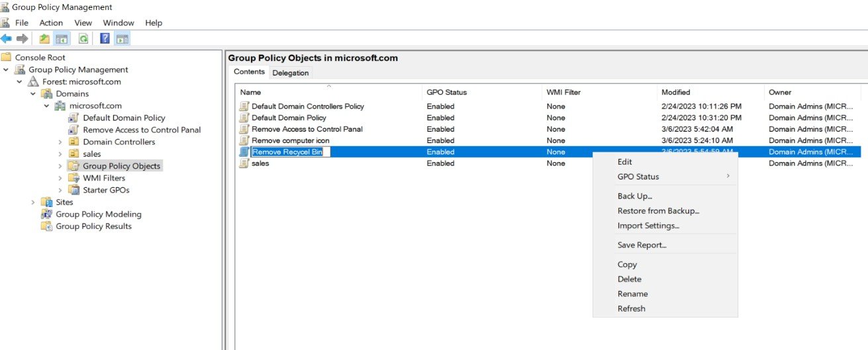The height and width of the screenshot is (350, 868).
Task: Select Remove Access to Control Panal list row
Action: coord(548,129)
